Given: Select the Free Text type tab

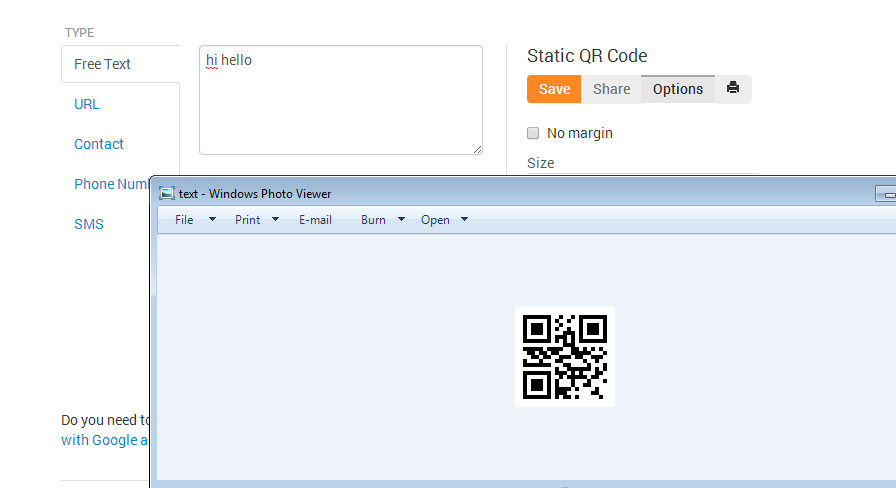Looking at the screenshot, I should (121, 64).
